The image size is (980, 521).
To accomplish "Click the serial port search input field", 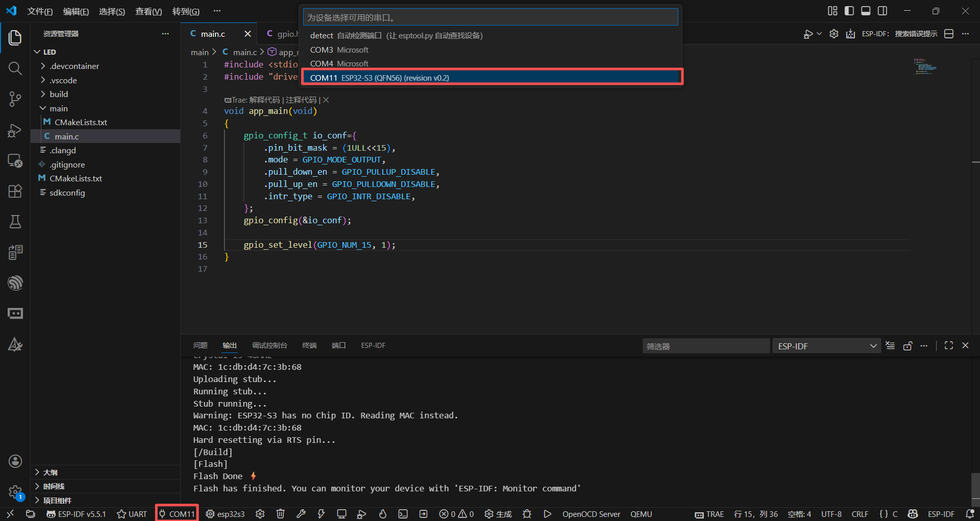I will click(491, 17).
